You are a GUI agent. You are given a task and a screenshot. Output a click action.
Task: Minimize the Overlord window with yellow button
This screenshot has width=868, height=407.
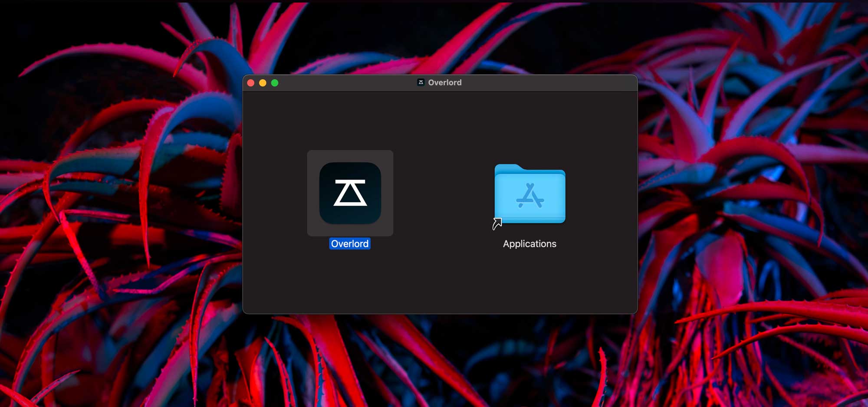[263, 83]
